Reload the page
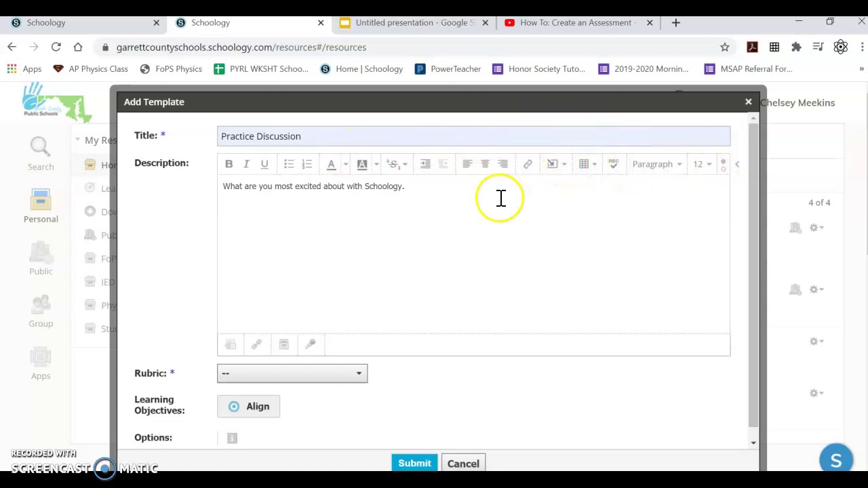The height and width of the screenshot is (488, 868). coord(56,47)
